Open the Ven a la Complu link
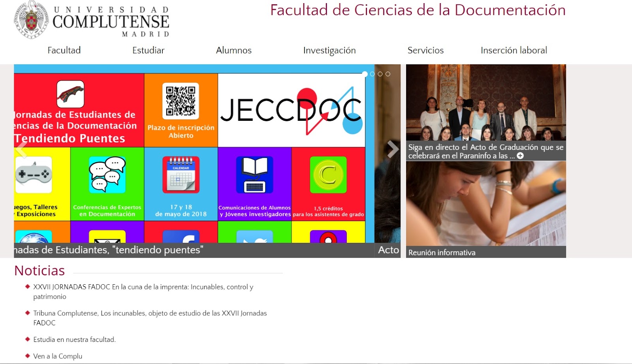 coord(58,356)
